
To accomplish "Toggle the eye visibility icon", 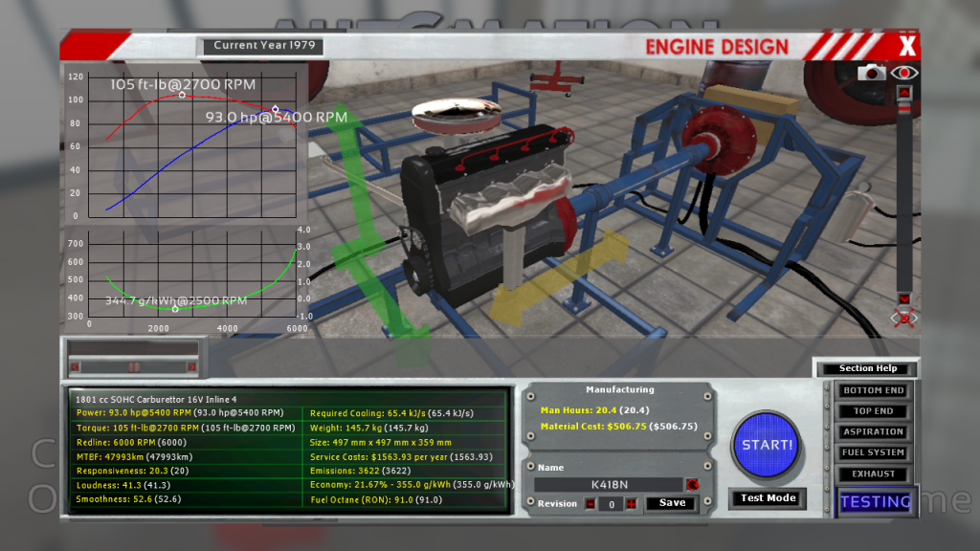I will (x=903, y=73).
